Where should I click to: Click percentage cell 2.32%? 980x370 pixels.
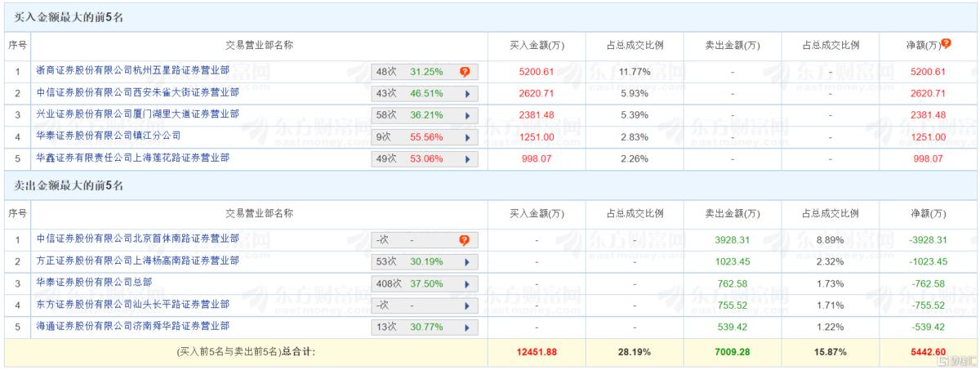point(831,262)
